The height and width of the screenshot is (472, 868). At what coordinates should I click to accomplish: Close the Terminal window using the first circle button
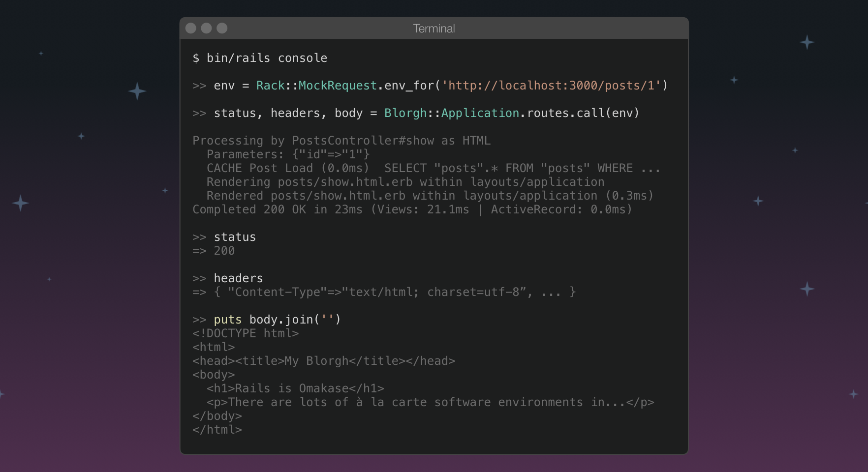click(191, 29)
